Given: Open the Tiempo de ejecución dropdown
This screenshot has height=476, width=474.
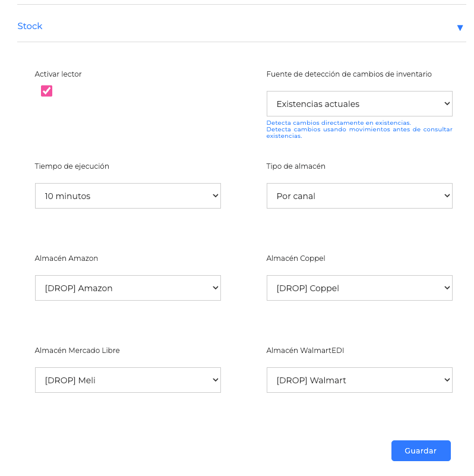Looking at the screenshot, I should click(128, 196).
